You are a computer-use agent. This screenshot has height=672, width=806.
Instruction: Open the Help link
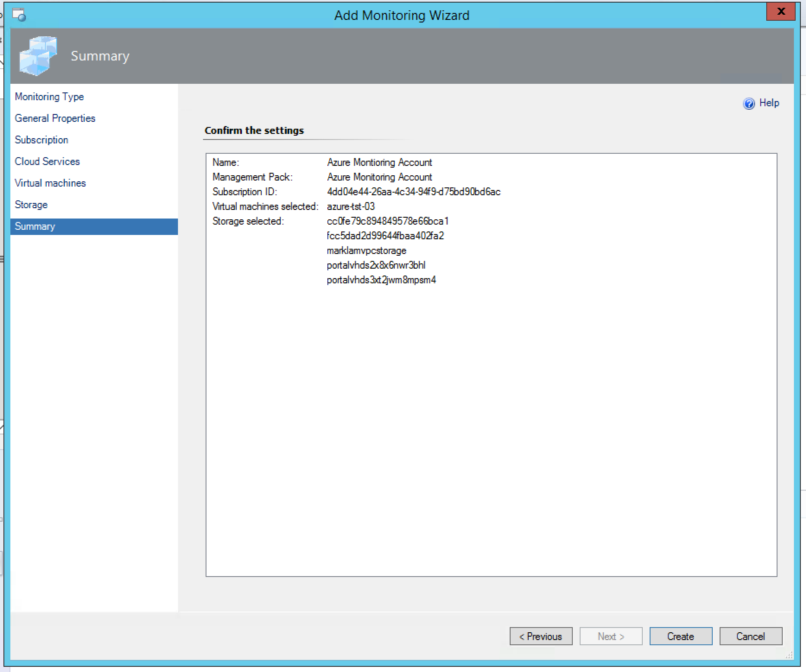(769, 103)
